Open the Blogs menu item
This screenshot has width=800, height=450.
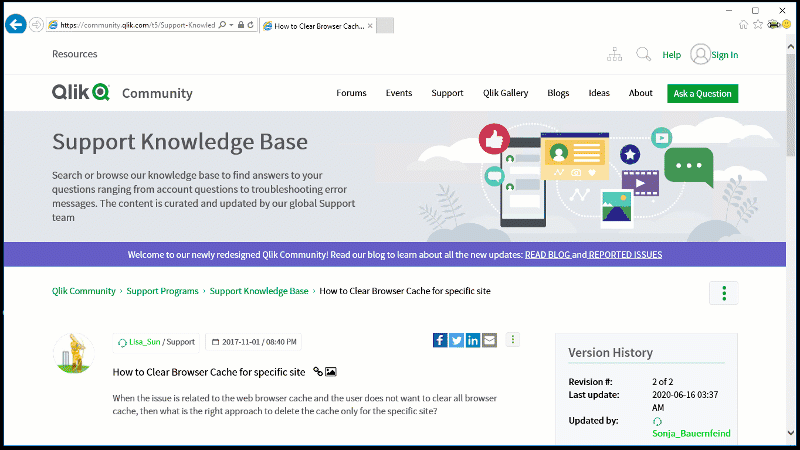[558, 93]
